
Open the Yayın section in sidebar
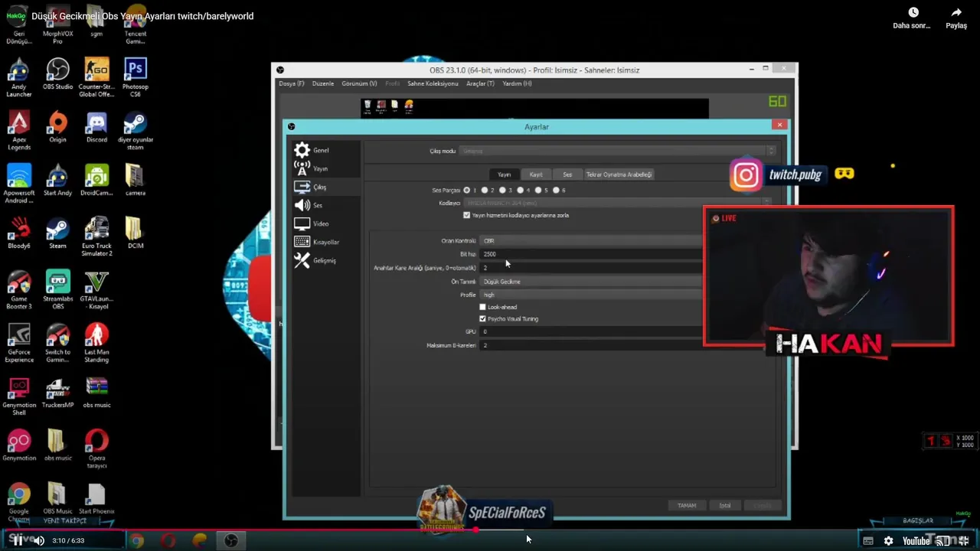325,168
